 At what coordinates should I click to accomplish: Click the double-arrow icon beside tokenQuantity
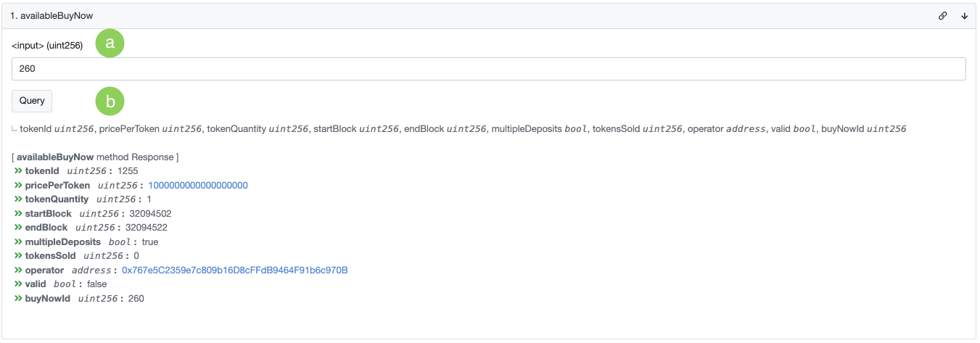[18, 199]
